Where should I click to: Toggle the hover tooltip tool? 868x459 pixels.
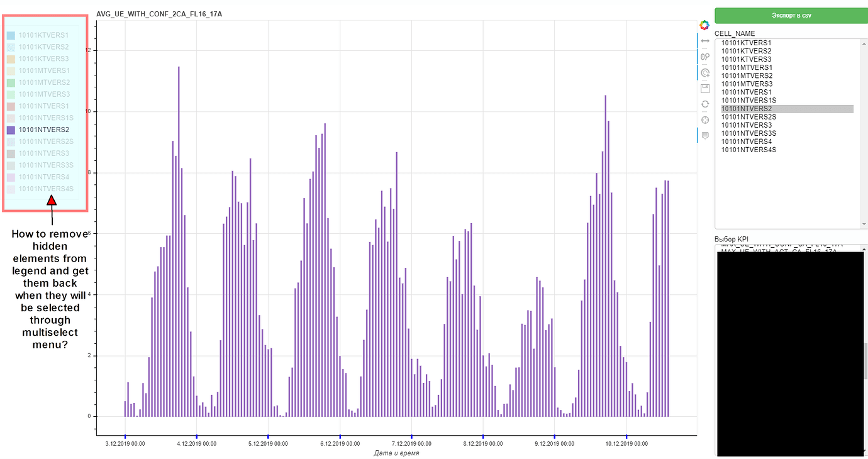705,135
